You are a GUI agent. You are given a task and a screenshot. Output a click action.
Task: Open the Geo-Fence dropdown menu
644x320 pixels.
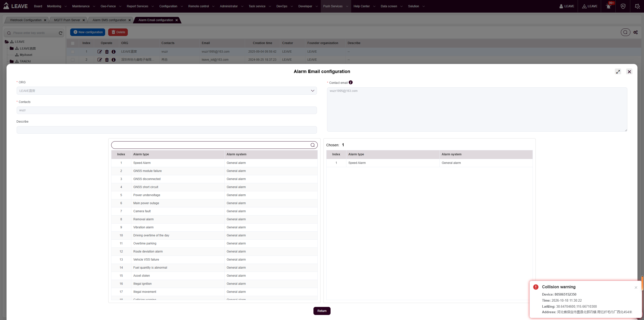pyautogui.click(x=111, y=6)
